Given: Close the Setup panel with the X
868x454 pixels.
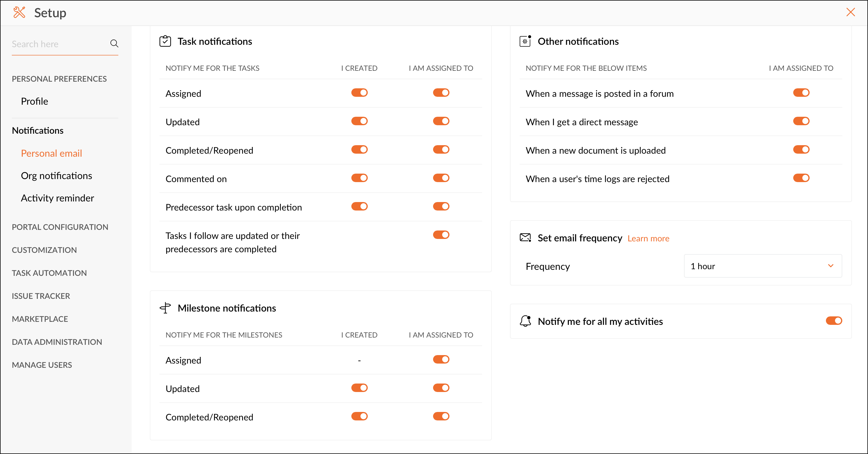Looking at the screenshot, I should (x=850, y=12).
